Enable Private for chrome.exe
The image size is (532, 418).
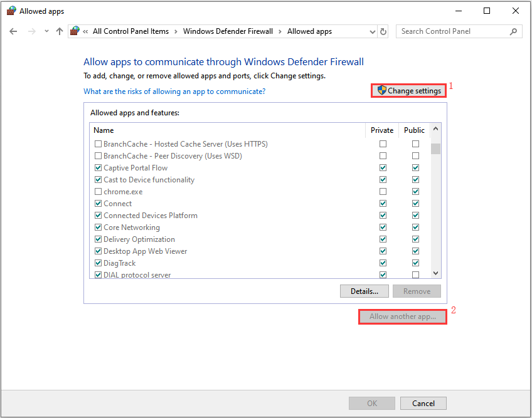pyautogui.click(x=383, y=192)
